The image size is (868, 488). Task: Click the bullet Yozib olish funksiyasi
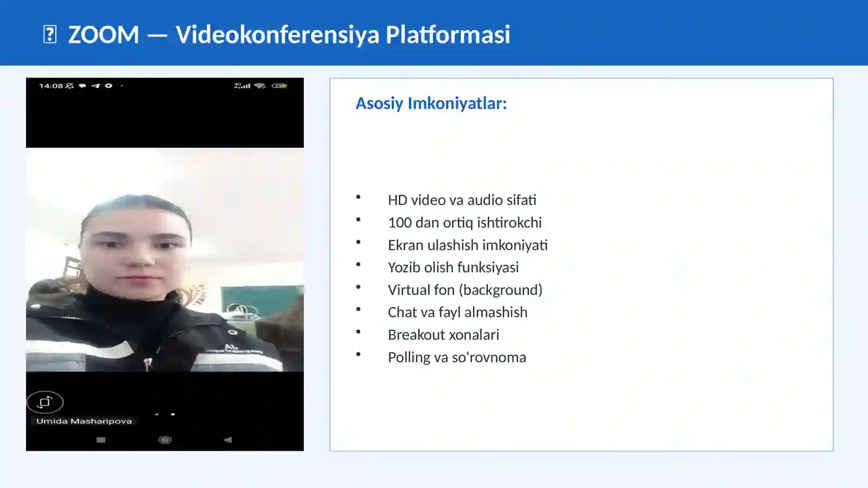454,267
